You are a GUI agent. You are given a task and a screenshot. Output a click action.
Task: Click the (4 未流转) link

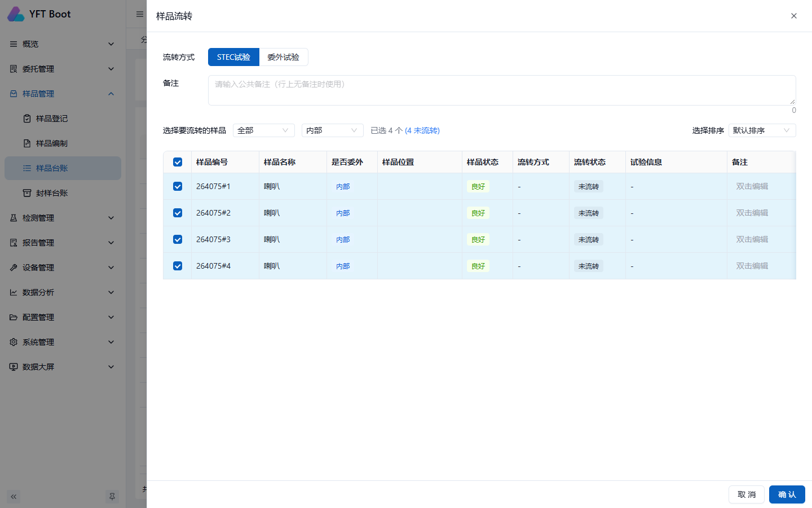coord(422,130)
